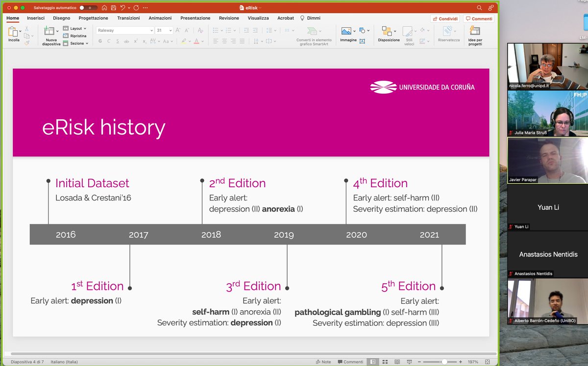This screenshot has height=366, width=588.
Task: Click the Note button in status bar
Action: tap(323, 362)
